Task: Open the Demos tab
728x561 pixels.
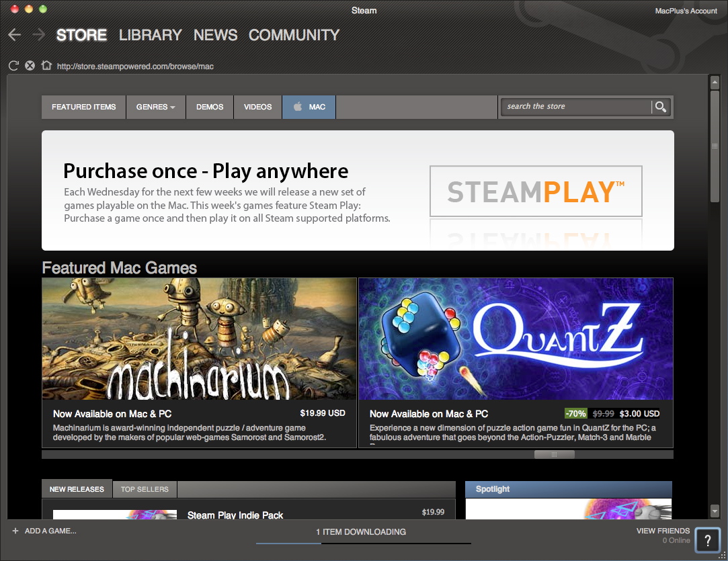Action: coord(210,107)
